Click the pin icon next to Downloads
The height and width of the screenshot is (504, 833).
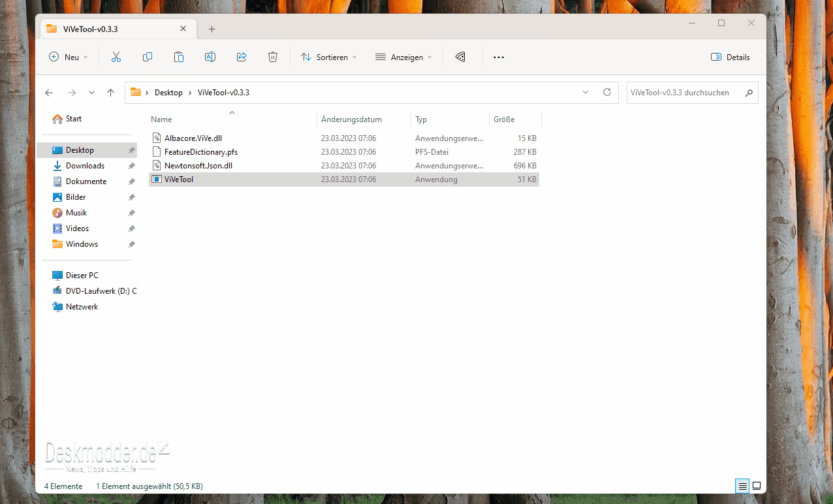tap(131, 166)
